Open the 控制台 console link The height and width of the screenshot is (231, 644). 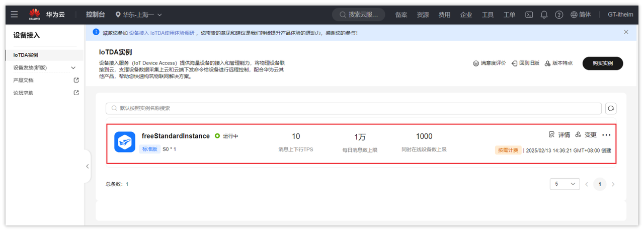point(95,15)
